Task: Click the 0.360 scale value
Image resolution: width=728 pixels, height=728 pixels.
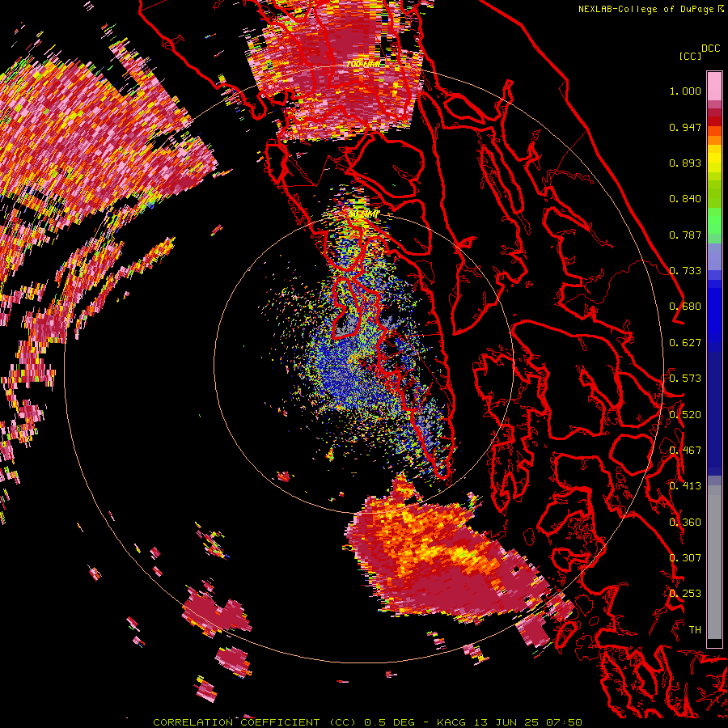Action: coord(685,523)
